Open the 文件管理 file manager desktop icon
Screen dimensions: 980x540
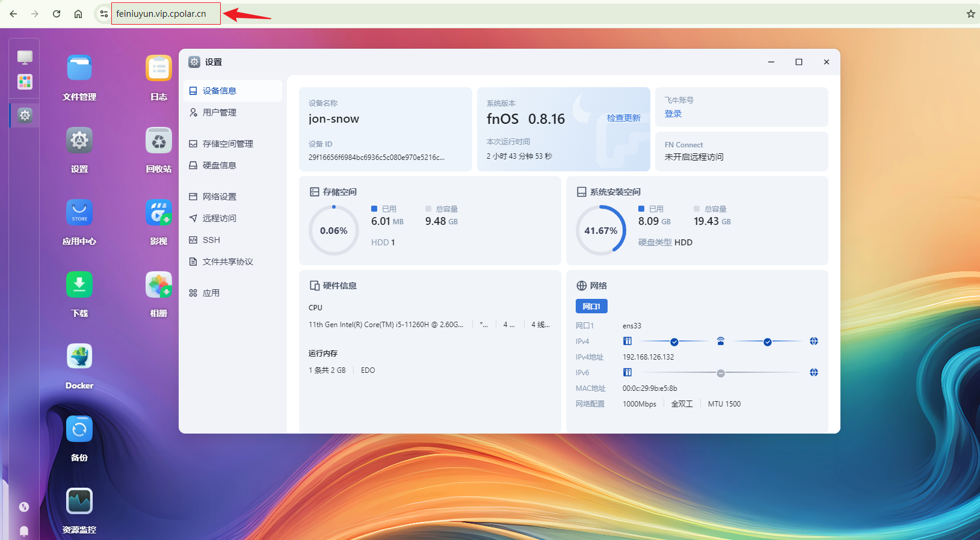(x=79, y=68)
